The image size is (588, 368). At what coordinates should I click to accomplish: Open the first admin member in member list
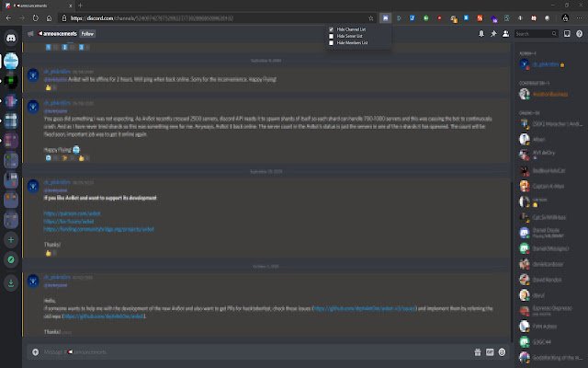click(x=549, y=64)
